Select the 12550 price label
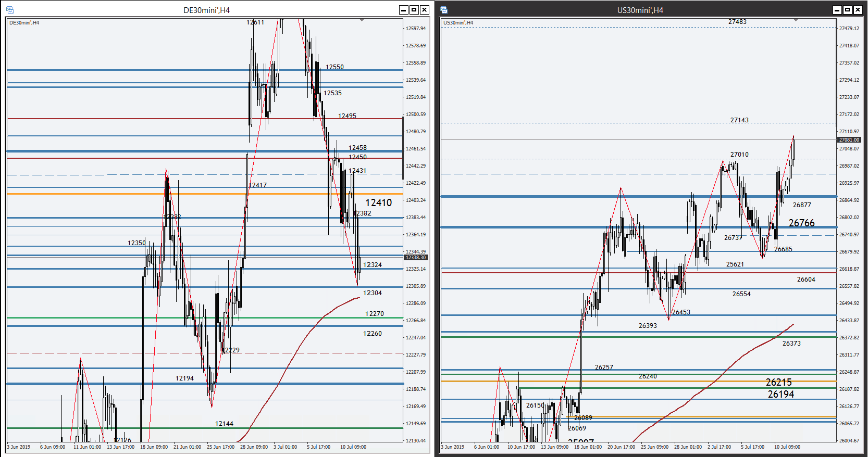The width and height of the screenshot is (868, 457). (x=334, y=67)
